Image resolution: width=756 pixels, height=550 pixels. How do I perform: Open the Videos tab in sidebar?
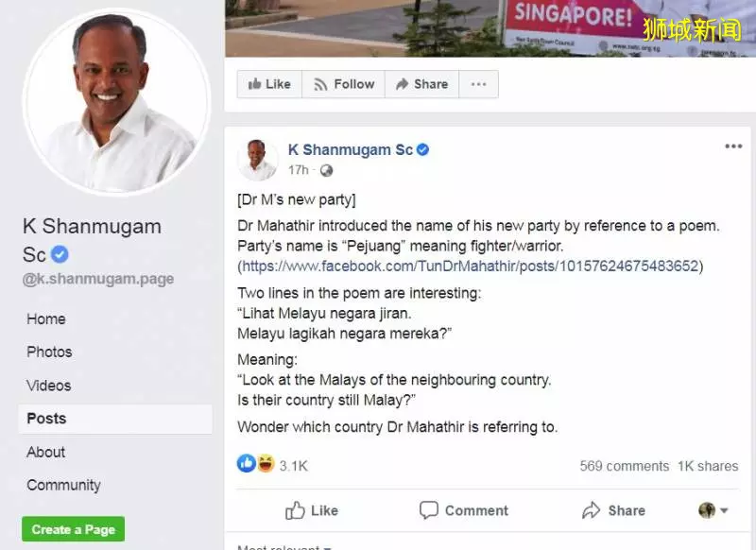pos(49,386)
